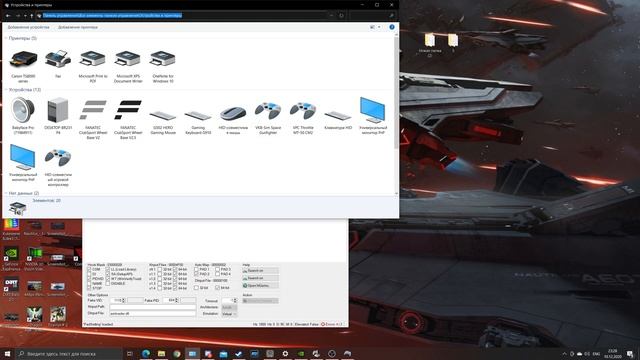Image resolution: width=640 pixels, height=360 pixels.
Task: Go up one folder level
Action: tap(32, 16)
